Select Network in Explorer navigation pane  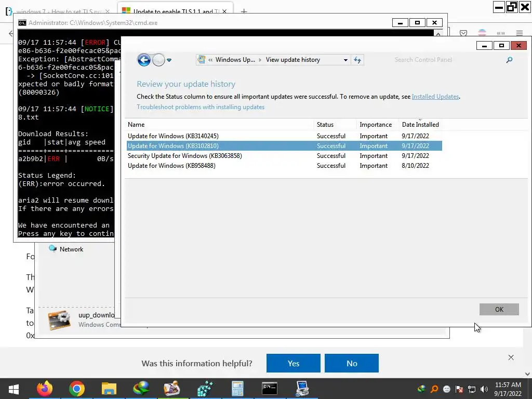(x=66, y=249)
